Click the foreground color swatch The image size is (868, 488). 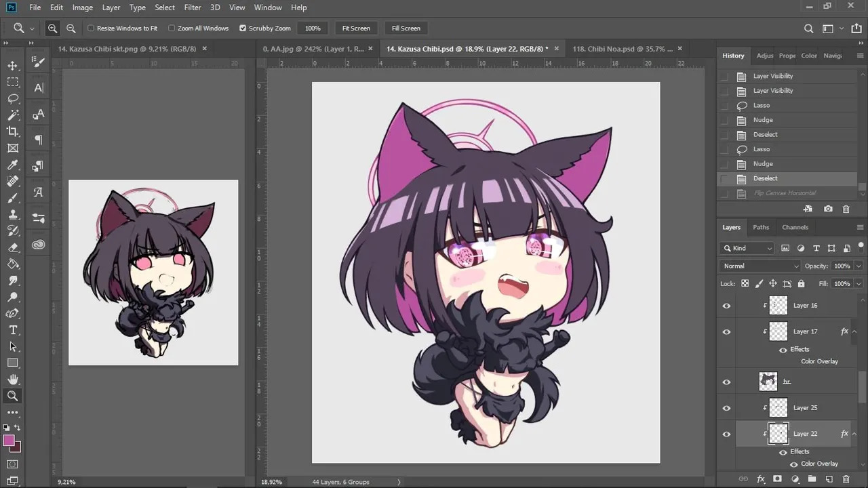pyautogui.click(x=9, y=441)
